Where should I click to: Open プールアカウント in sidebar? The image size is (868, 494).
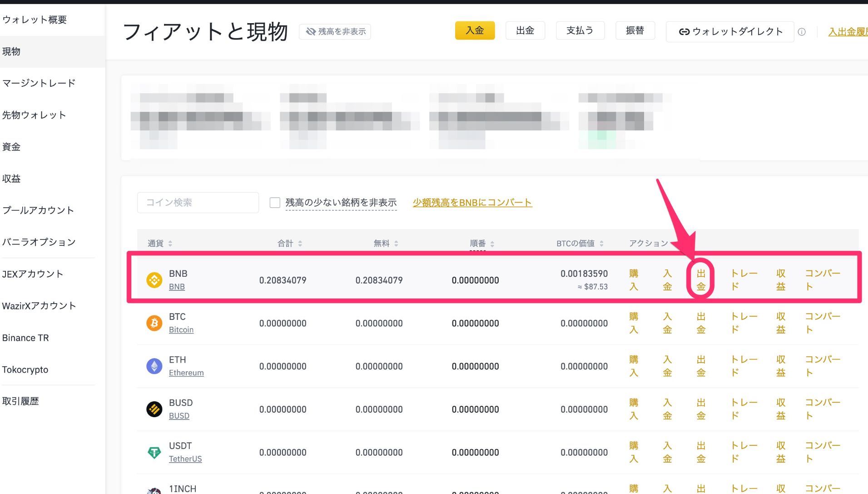[x=38, y=210]
